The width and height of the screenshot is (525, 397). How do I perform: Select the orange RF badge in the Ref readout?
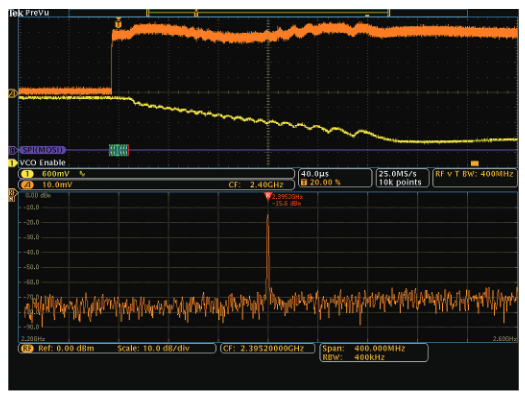[27, 348]
